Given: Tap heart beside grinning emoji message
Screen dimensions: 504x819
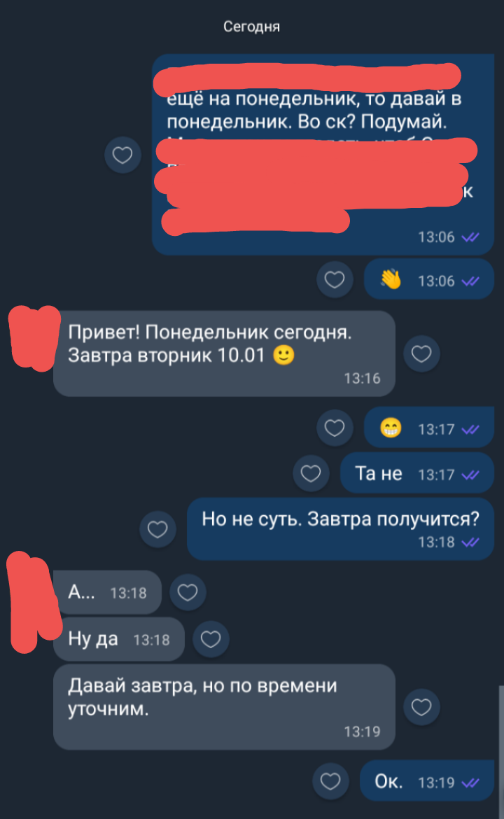Looking at the screenshot, I should (335, 428).
